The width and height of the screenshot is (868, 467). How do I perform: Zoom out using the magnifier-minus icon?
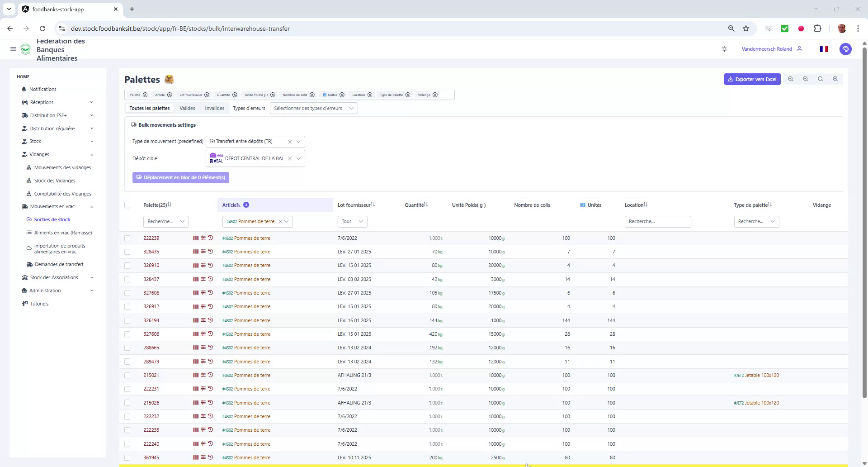pyautogui.click(x=806, y=79)
